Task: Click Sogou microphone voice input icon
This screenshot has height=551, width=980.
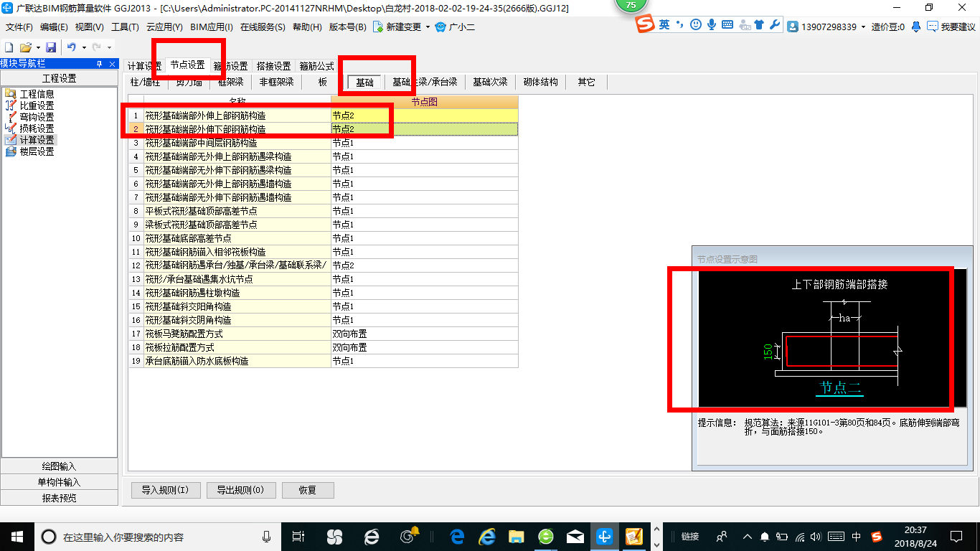Action: [712, 24]
